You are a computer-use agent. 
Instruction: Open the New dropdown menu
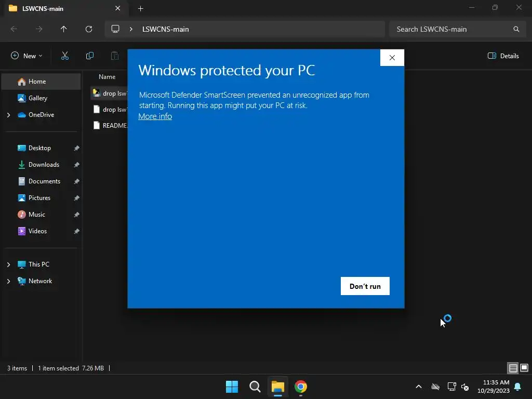[27, 56]
